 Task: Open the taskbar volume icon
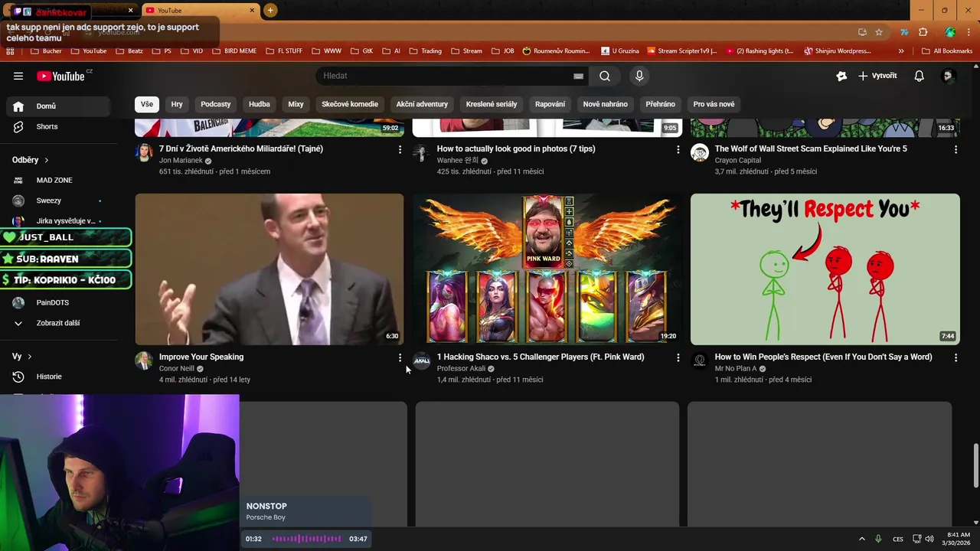(x=929, y=539)
